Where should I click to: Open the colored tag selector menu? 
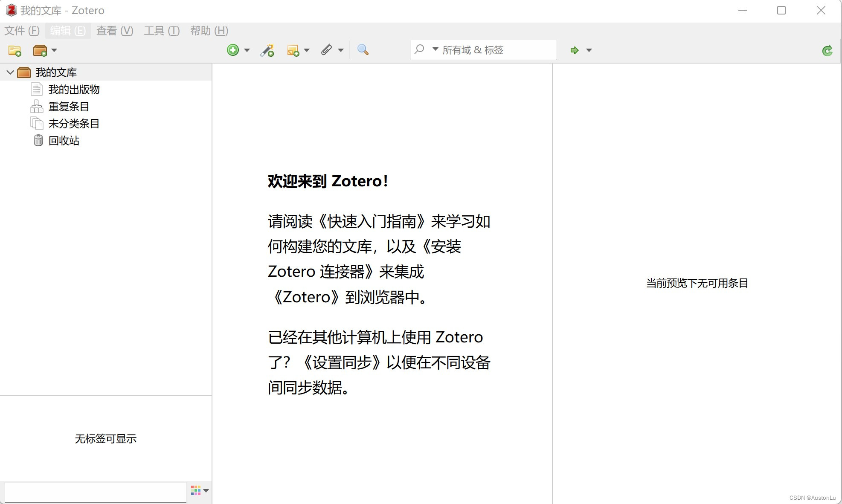pos(200,490)
